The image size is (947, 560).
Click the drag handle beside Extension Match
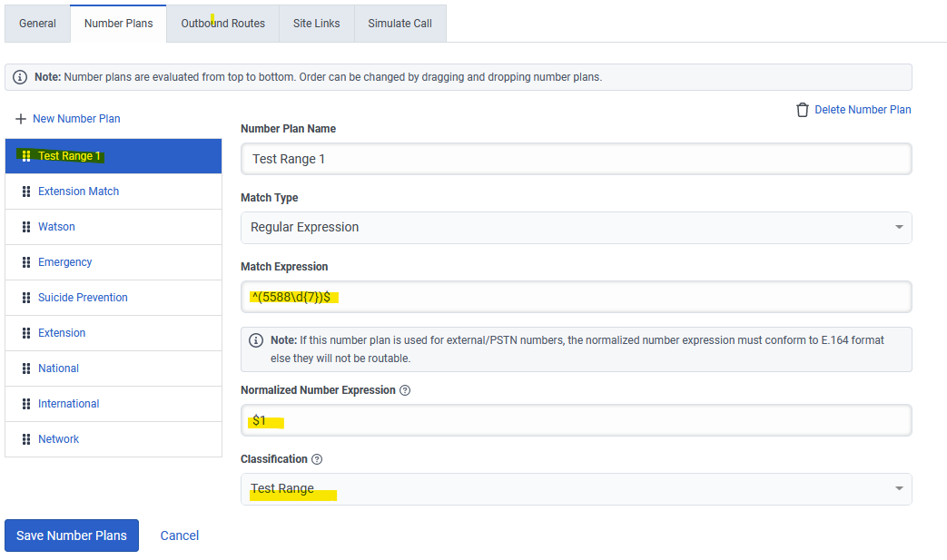pyautogui.click(x=25, y=191)
